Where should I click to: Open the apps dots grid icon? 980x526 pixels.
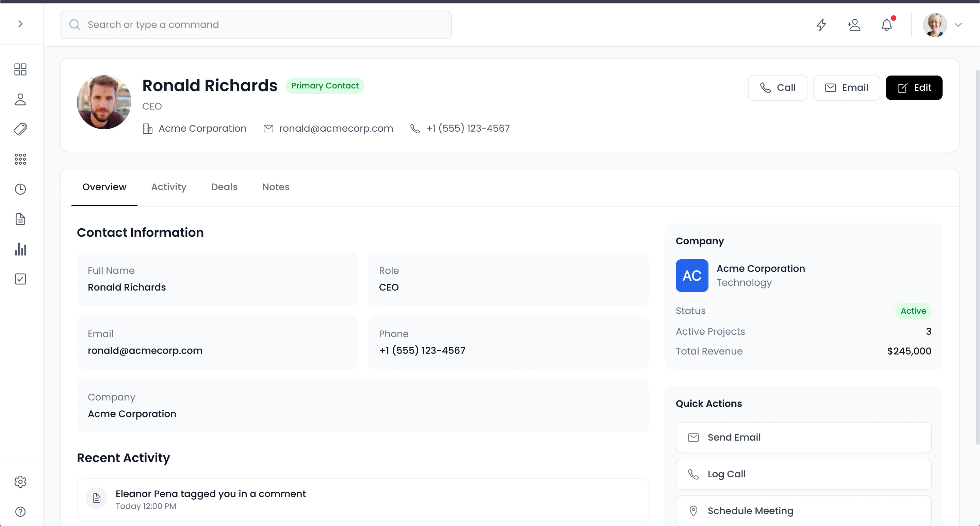[20, 159]
